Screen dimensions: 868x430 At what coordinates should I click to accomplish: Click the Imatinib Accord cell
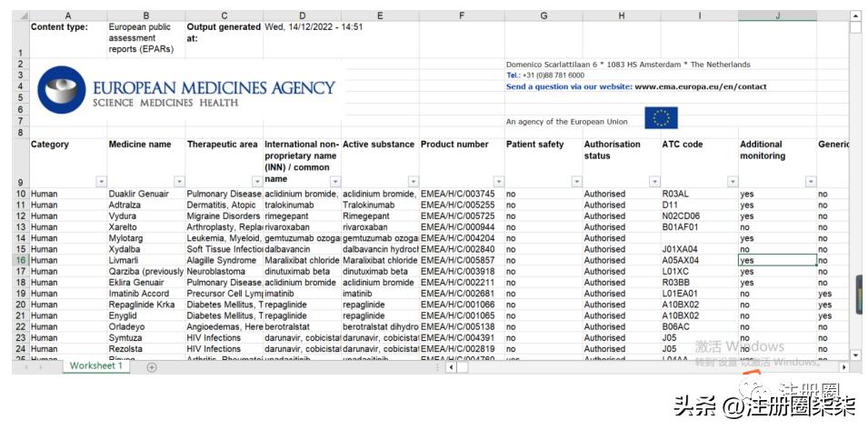(x=145, y=294)
